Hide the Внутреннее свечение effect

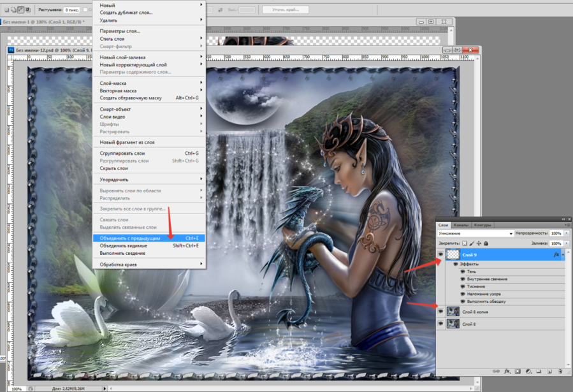(x=463, y=279)
